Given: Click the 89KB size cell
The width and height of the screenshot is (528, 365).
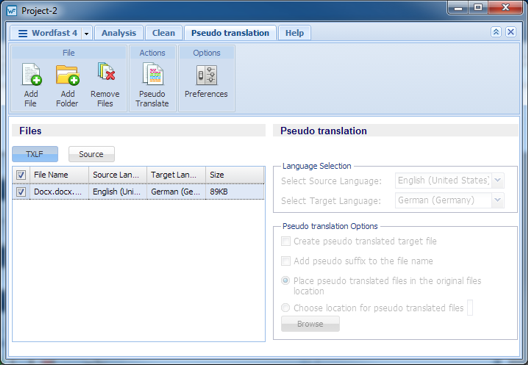Looking at the screenshot, I should pyautogui.click(x=234, y=192).
